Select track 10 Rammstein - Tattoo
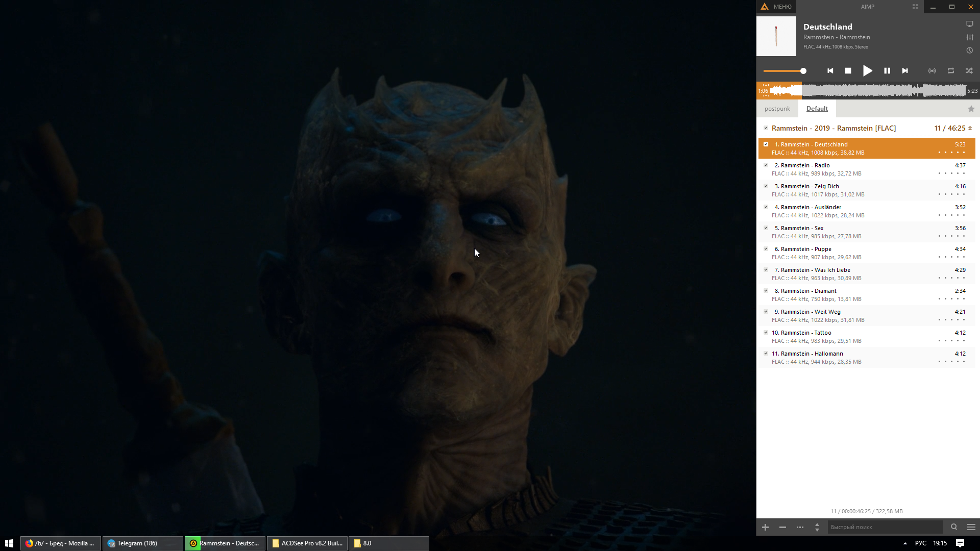This screenshot has height=551, width=980. [867, 337]
